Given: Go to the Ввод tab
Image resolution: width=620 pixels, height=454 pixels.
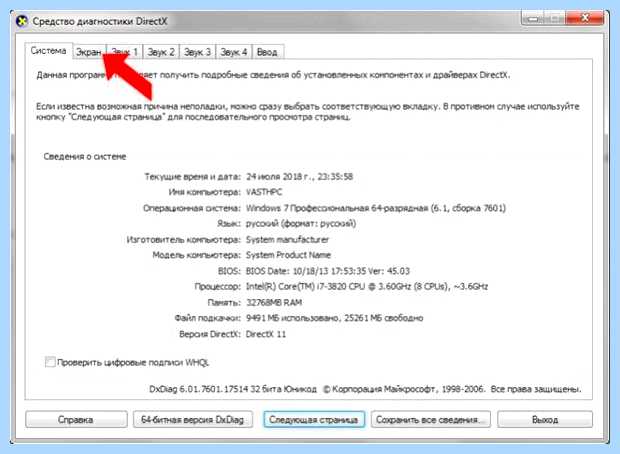Looking at the screenshot, I should click(x=267, y=52).
